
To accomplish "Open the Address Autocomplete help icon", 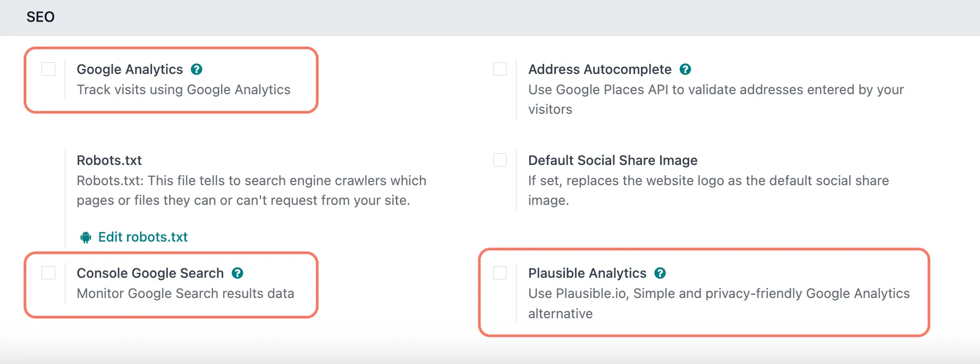I will point(686,69).
